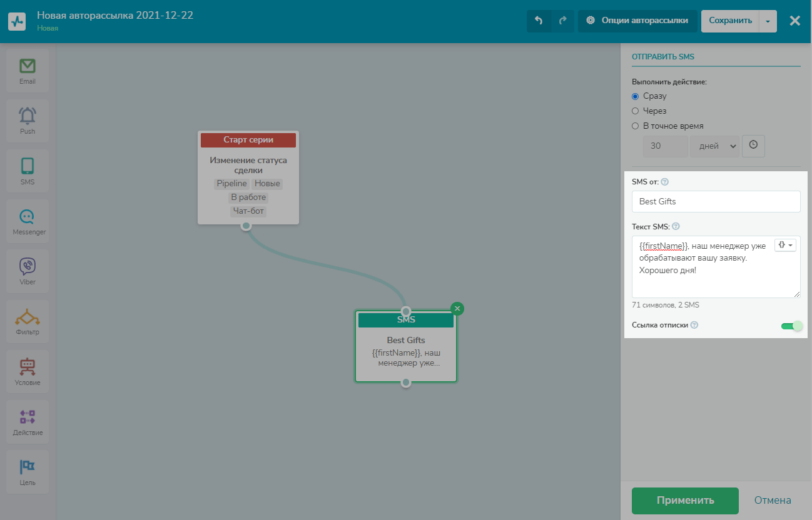
Task: Add a Messenger block
Action: pos(27,217)
